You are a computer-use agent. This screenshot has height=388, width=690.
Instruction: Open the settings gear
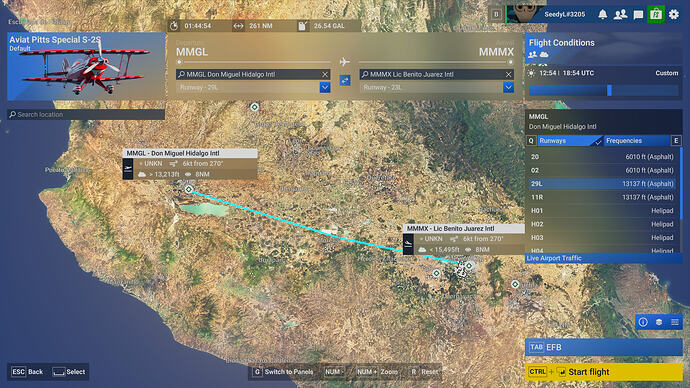click(674, 15)
